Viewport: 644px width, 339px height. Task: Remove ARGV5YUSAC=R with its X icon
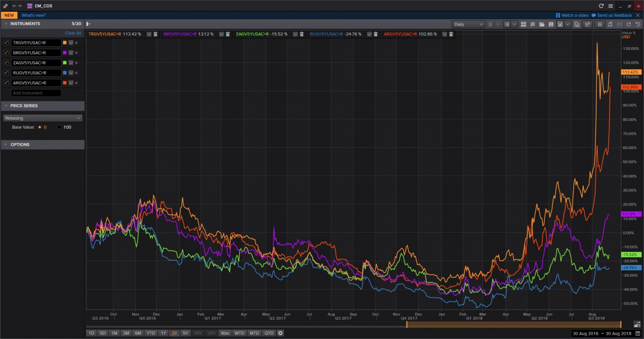tap(76, 83)
